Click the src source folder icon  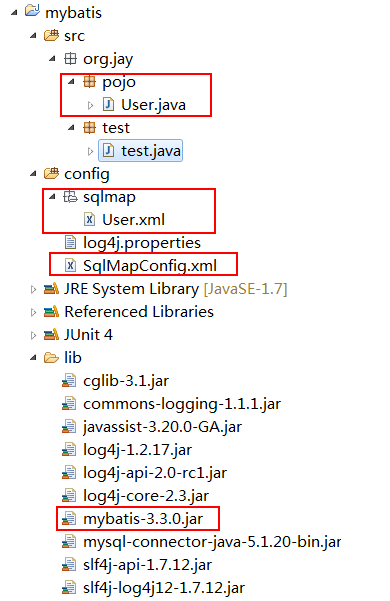[51, 36]
